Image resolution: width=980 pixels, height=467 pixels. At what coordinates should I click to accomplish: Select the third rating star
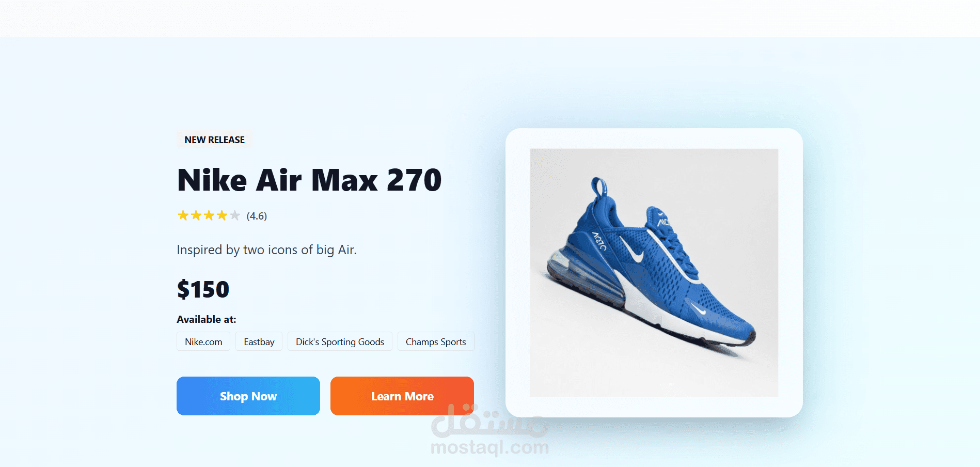[209, 215]
